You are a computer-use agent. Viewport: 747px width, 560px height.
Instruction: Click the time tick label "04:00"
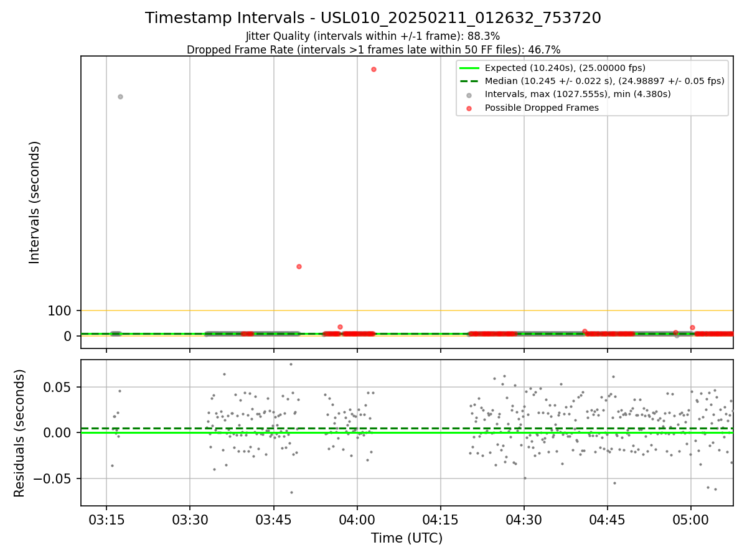pos(357,520)
